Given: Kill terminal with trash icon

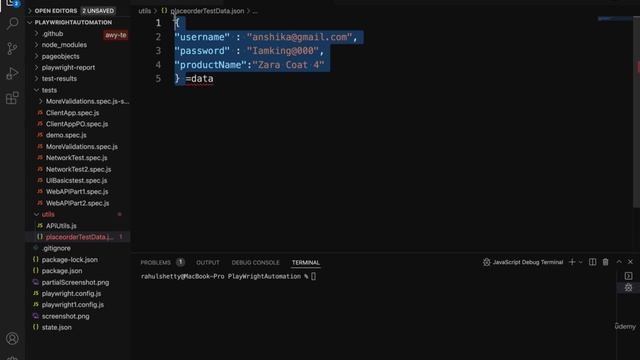Looking at the screenshot, I should [605, 262].
